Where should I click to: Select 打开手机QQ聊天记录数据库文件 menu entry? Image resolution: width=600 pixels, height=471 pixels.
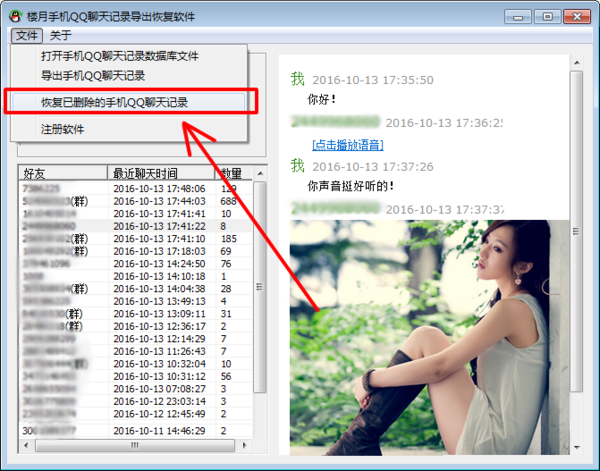119,57
